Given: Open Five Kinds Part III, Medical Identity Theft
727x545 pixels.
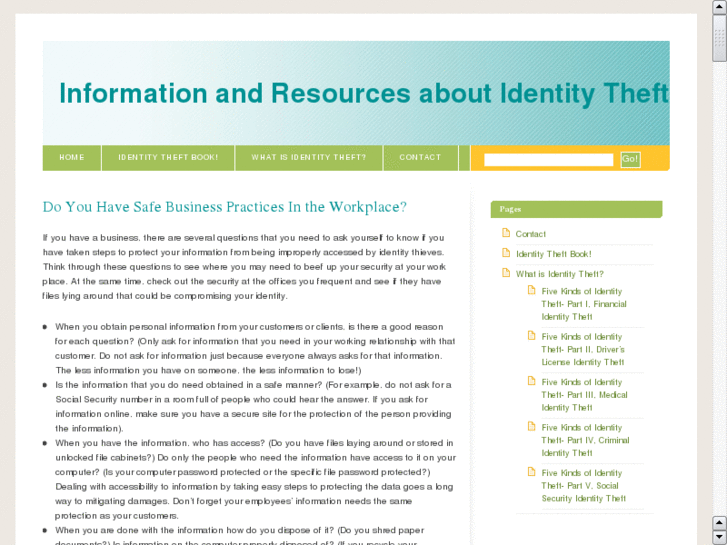Looking at the screenshot, I should point(584,395).
